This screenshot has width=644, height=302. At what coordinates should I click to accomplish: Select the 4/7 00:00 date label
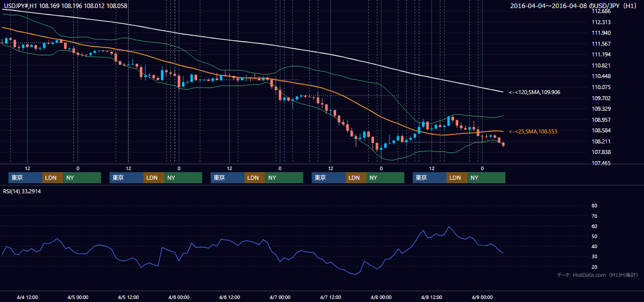280,297
